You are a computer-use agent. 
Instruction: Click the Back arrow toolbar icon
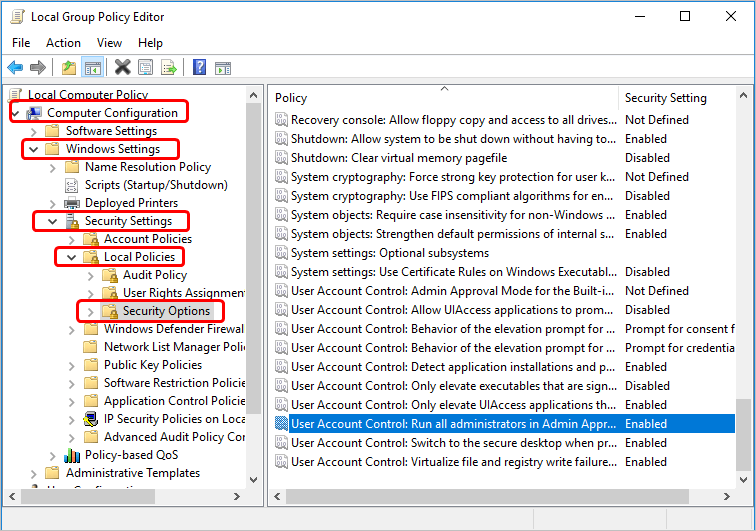15,67
